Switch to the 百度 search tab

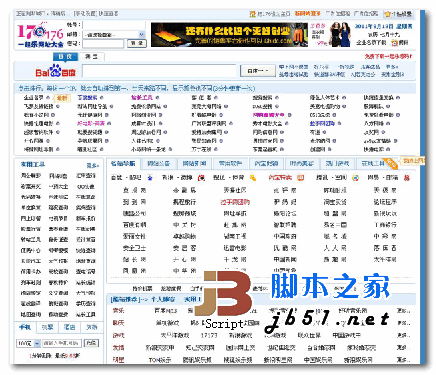65,57
